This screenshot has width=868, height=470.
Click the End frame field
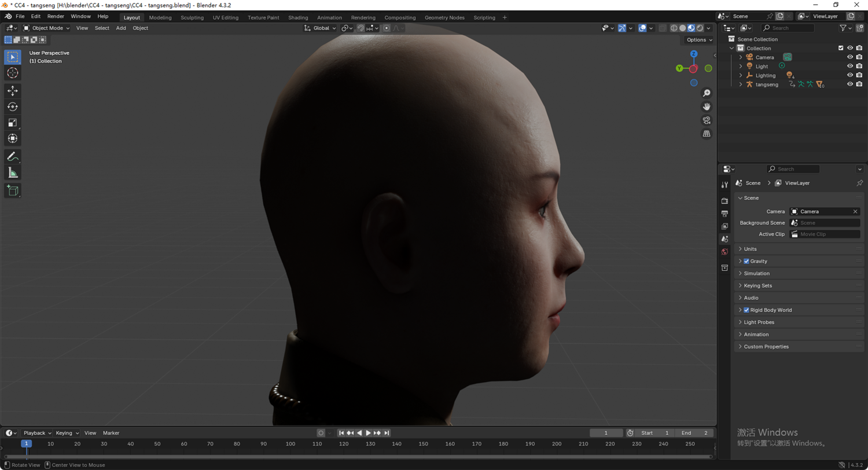click(x=694, y=433)
